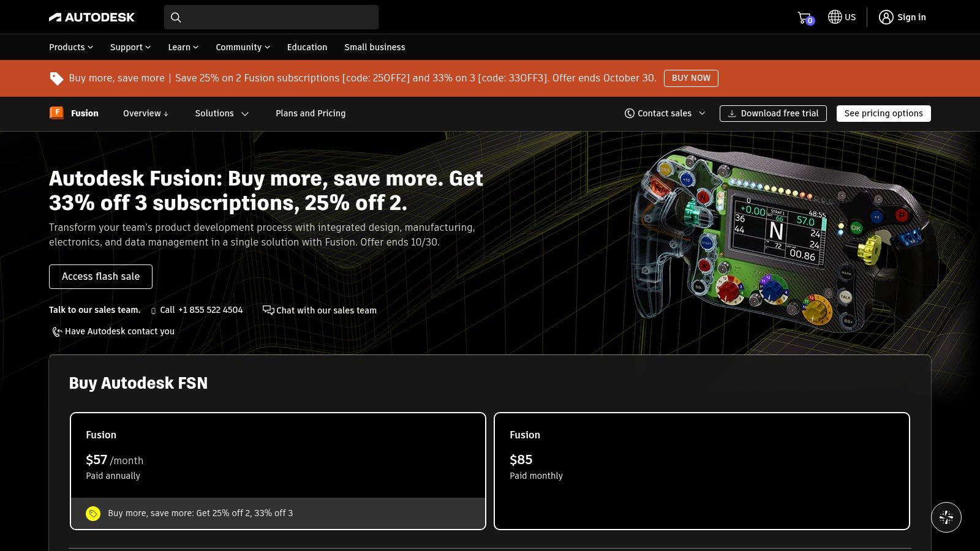The width and height of the screenshot is (980, 551).
Task: Expand the Learn menu
Action: (x=183, y=47)
